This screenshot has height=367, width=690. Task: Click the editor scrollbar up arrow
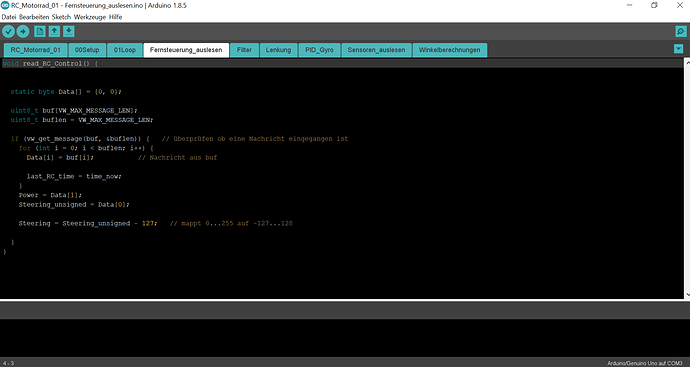tap(687, 62)
